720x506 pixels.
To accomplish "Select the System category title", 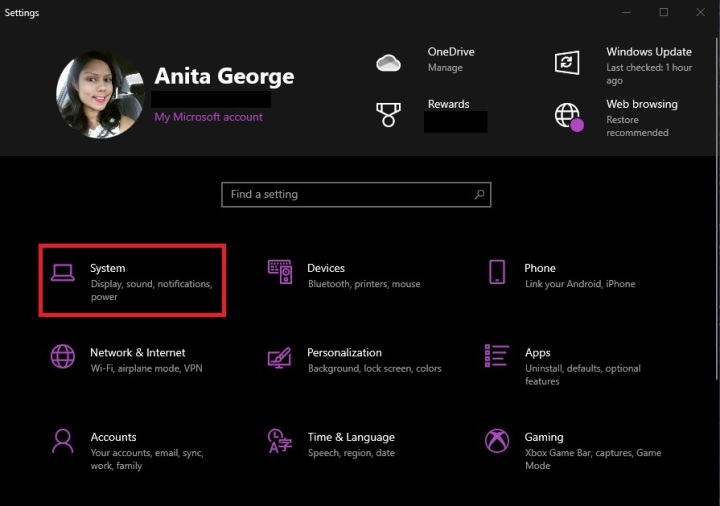I will click(x=107, y=268).
